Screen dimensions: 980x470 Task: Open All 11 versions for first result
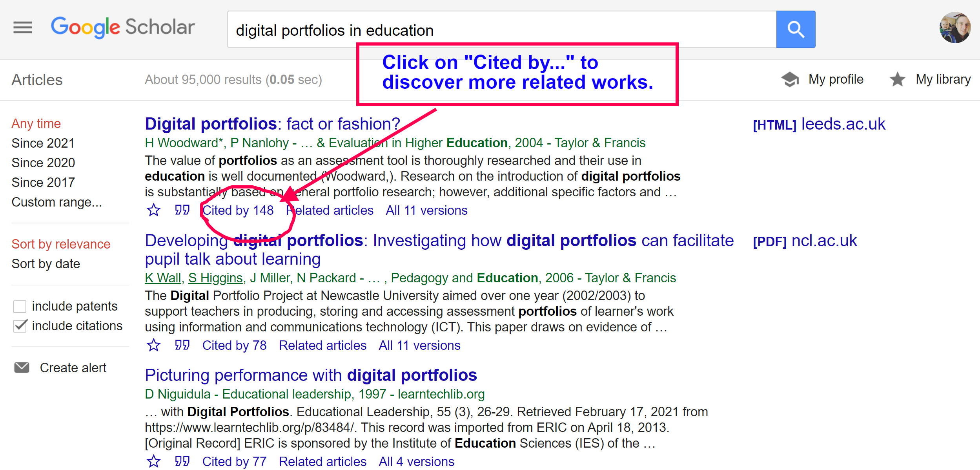pyautogui.click(x=426, y=210)
